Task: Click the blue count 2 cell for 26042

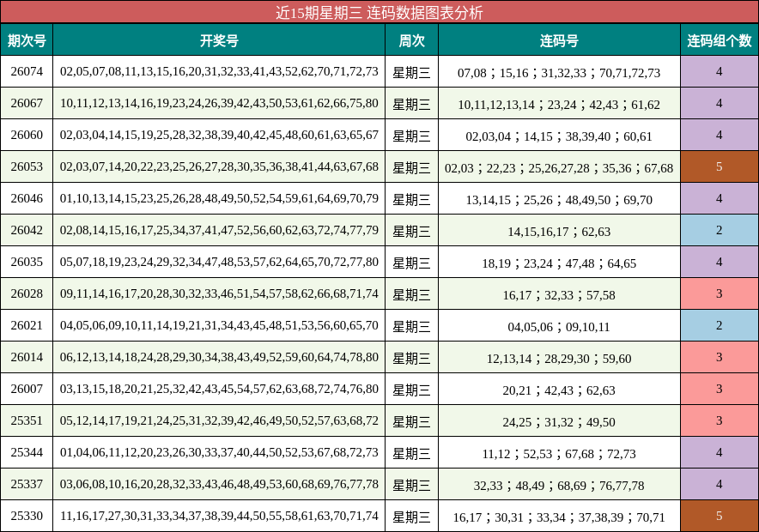Action: (720, 230)
